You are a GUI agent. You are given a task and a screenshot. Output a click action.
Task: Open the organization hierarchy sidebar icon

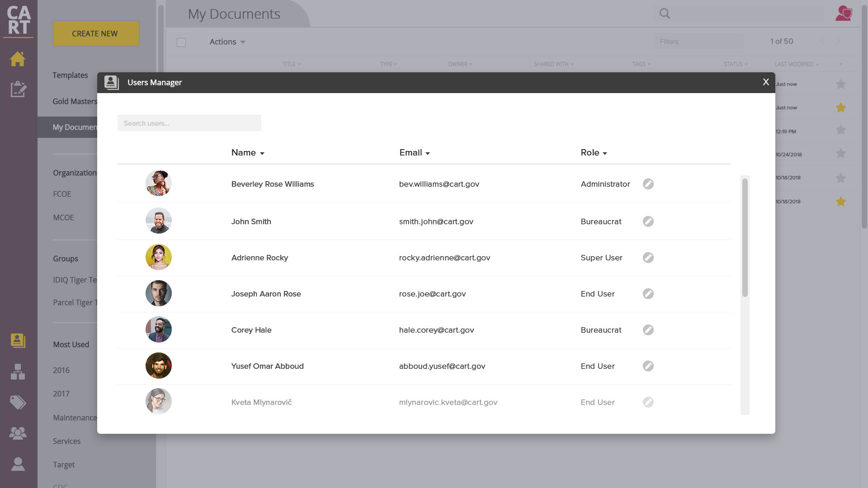coord(18,371)
